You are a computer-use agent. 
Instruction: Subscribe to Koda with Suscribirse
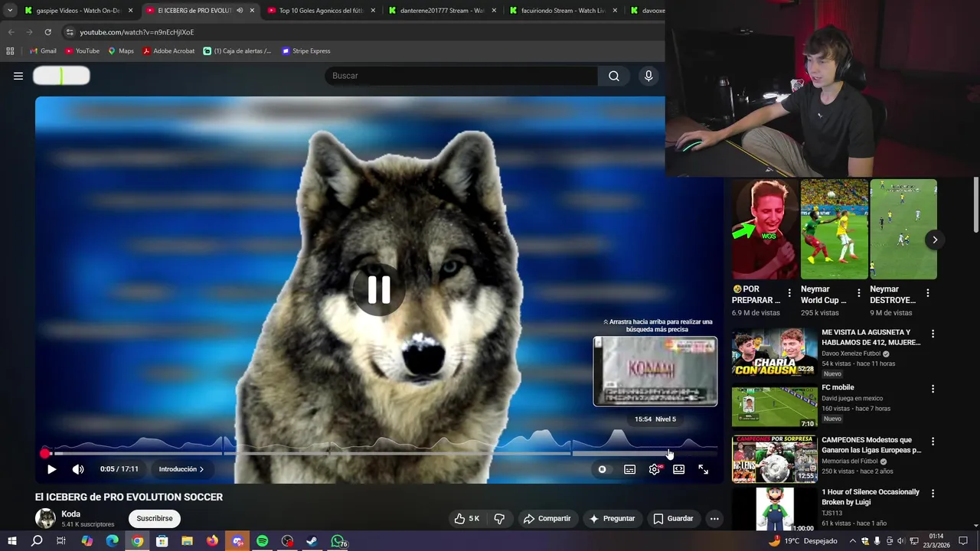click(155, 518)
